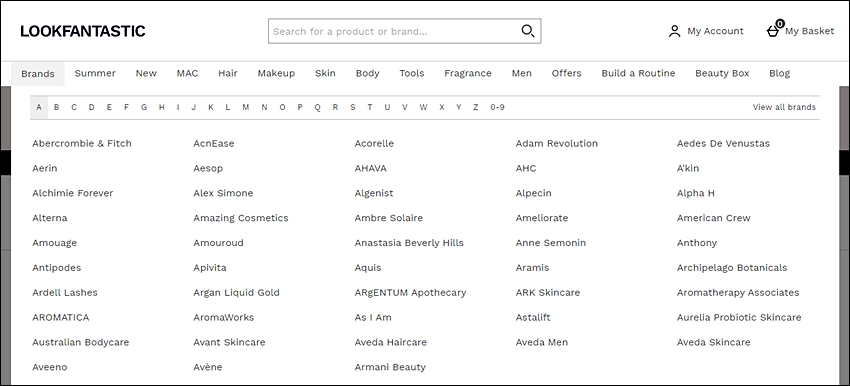The image size is (850, 386).
Task: Open AROMATICA brand page
Action: point(61,318)
